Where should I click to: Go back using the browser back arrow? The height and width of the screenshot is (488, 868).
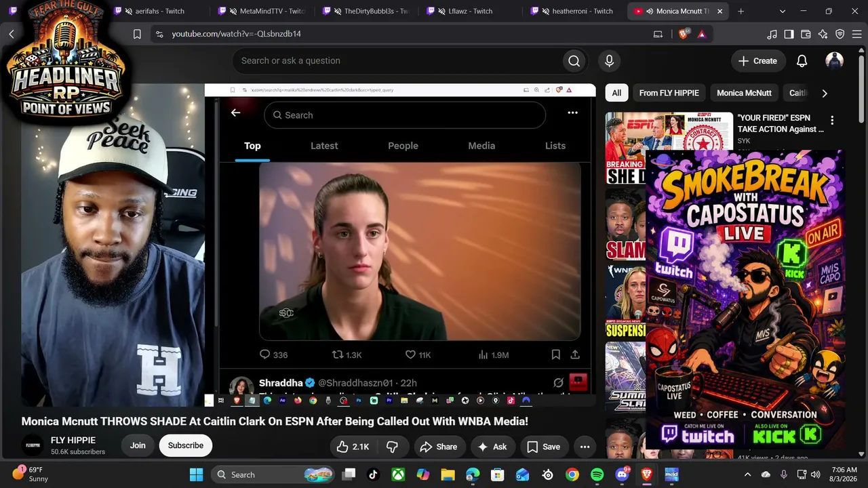[12, 34]
